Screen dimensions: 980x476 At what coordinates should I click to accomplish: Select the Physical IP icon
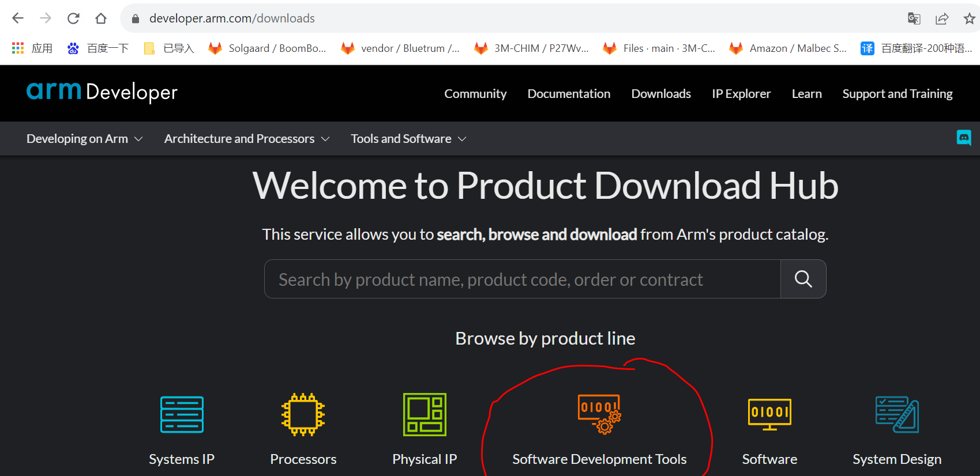coord(425,414)
